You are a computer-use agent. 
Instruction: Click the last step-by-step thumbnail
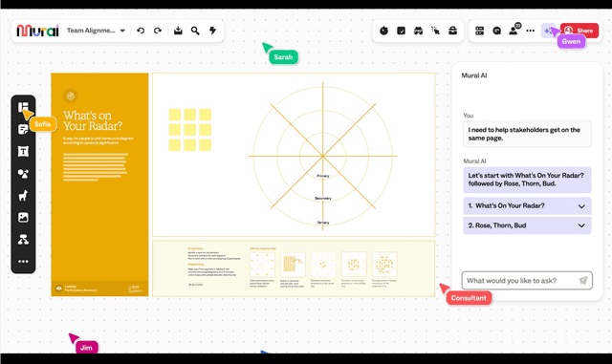384,265
